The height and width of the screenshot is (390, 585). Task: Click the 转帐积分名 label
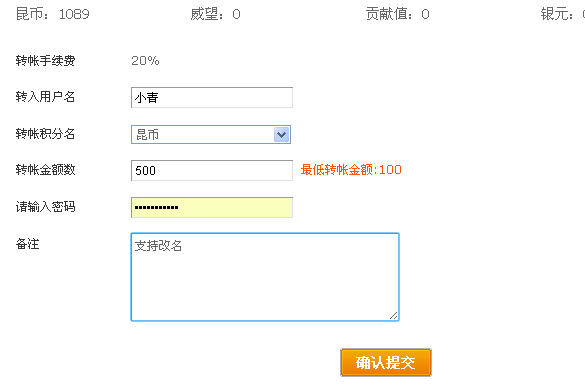[46, 134]
